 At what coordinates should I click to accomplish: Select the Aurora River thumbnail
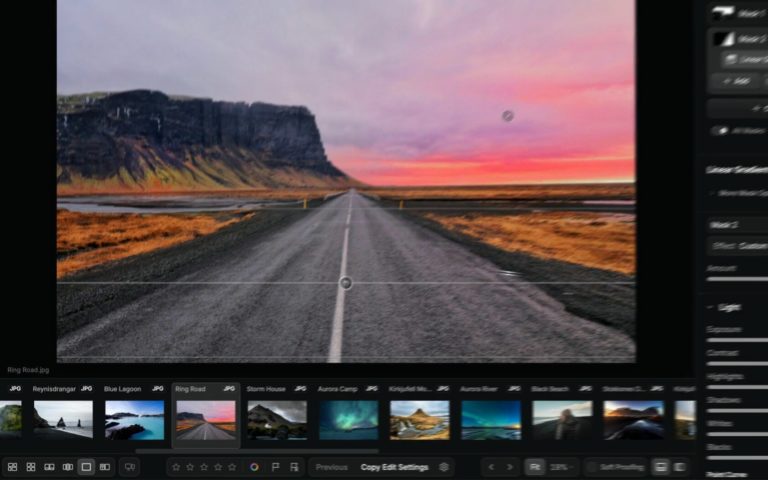[x=491, y=420]
